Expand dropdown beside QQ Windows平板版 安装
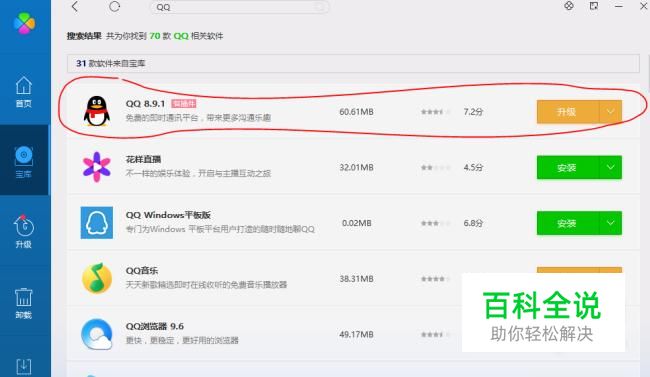This screenshot has width=650, height=377. click(x=610, y=223)
